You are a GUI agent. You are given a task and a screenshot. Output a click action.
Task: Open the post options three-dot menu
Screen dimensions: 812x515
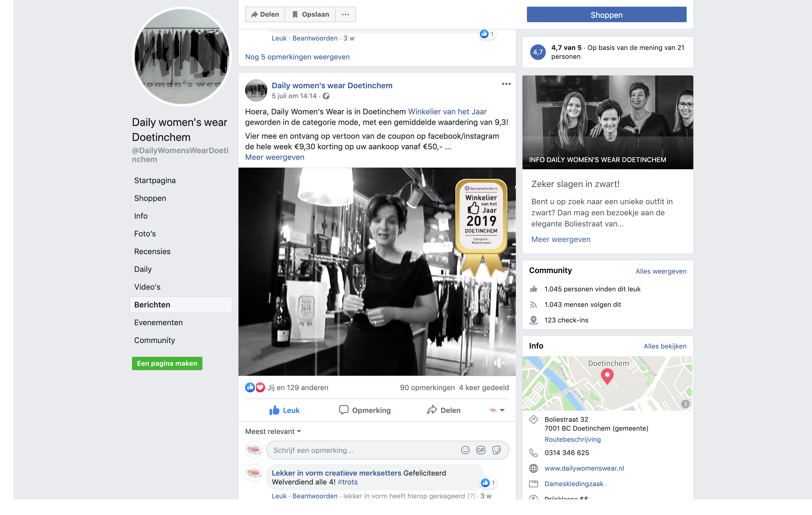[506, 84]
